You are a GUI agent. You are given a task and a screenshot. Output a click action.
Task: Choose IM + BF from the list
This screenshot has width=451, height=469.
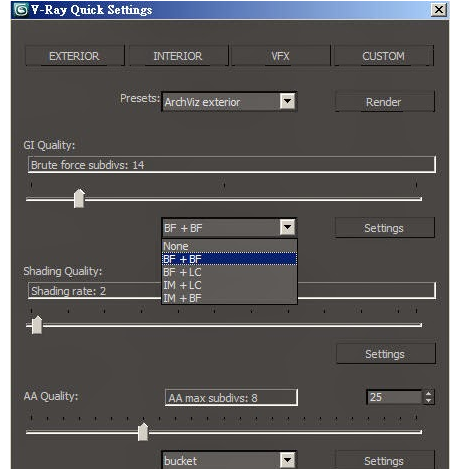coord(229,298)
